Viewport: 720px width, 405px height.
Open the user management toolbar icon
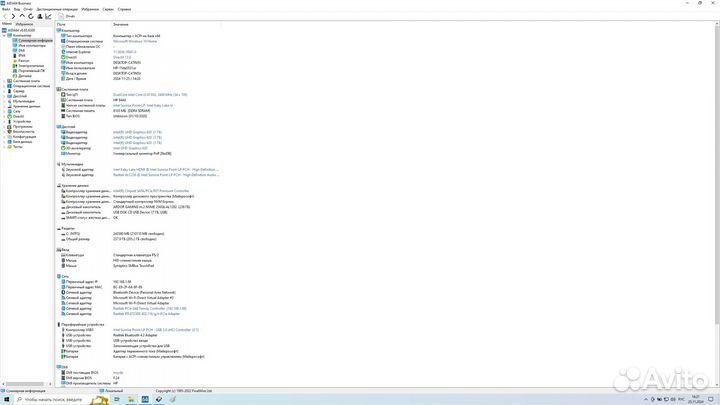tap(39, 16)
